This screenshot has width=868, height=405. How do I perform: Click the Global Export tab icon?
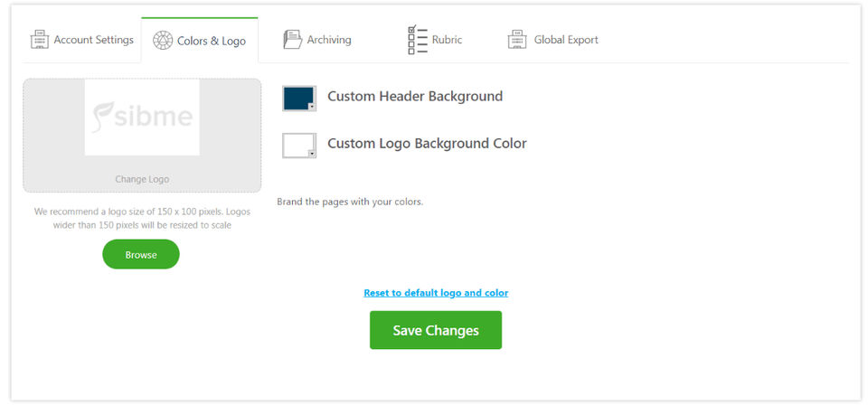(517, 40)
